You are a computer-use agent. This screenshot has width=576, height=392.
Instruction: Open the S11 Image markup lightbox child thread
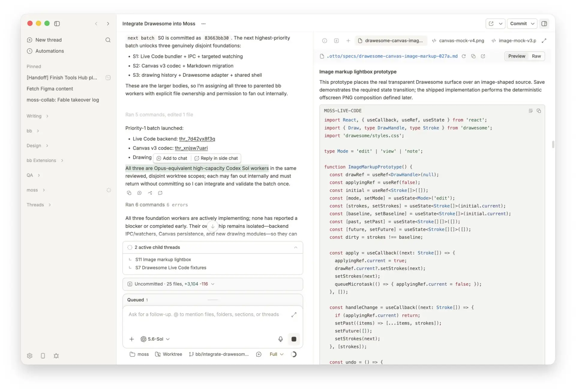coord(163,259)
